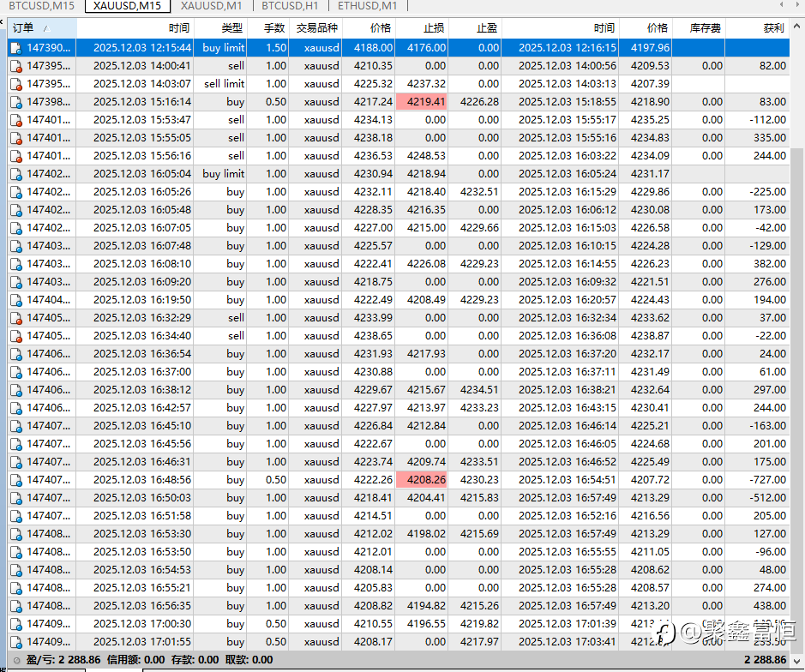Viewport: 805px width, 672px height.
Task: Click the sell order icon at 16:32:29
Action: [x=16, y=318]
